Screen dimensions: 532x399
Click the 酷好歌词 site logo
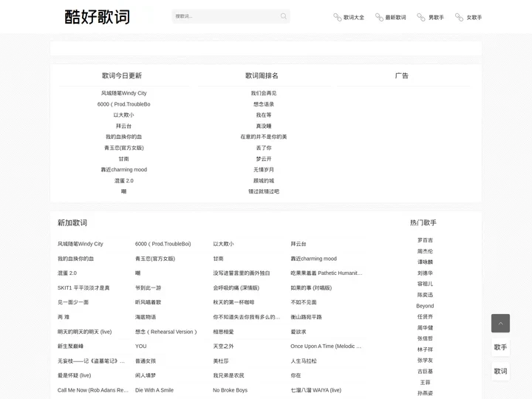tap(97, 16)
